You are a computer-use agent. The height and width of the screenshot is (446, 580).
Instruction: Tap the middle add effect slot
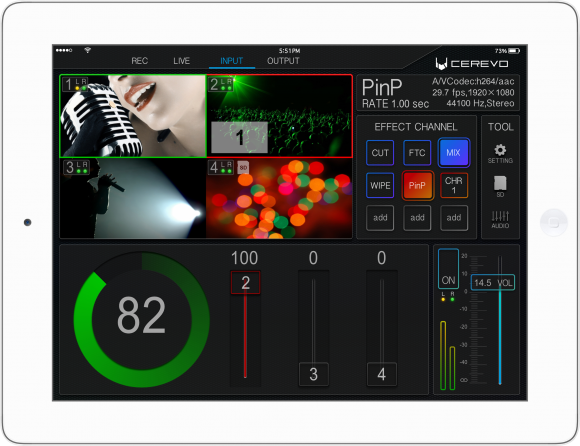417,218
